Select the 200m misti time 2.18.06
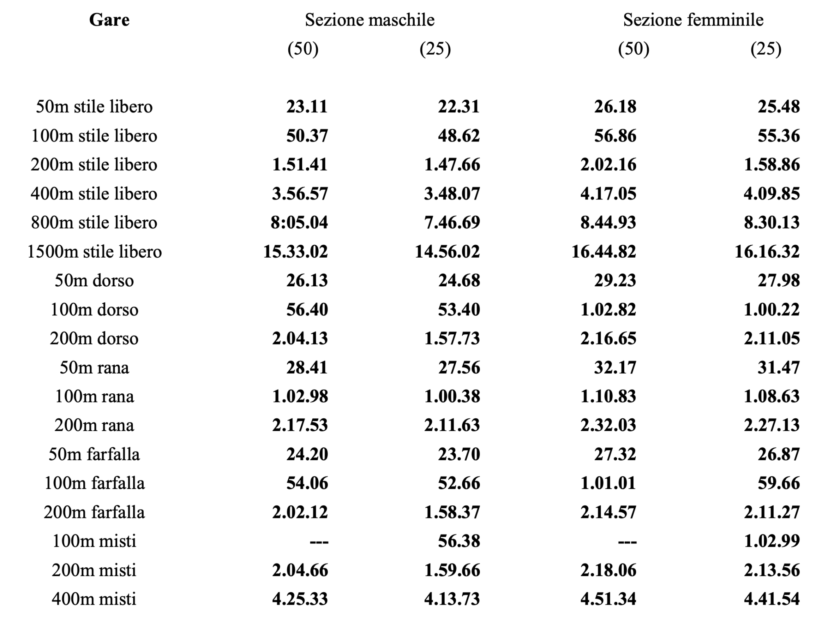Screen dimensions: 840x621 (x=608, y=570)
